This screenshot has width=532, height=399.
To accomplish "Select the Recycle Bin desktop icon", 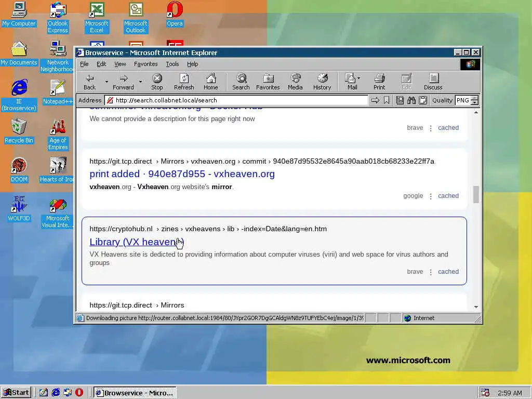I will coord(19,131).
